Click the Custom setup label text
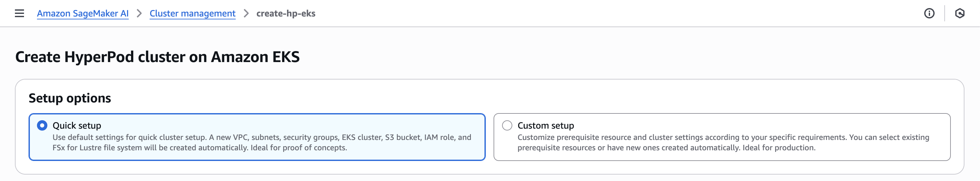The width and height of the screenshot is (980, 181). pos(545,125)
